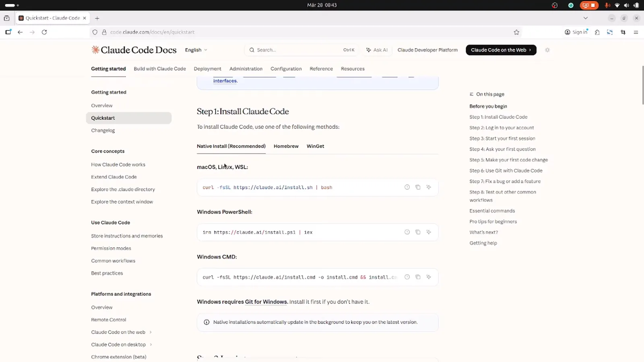Click the Claude Code on the Web button
The image size is (644, 362).
click(501, 50)
